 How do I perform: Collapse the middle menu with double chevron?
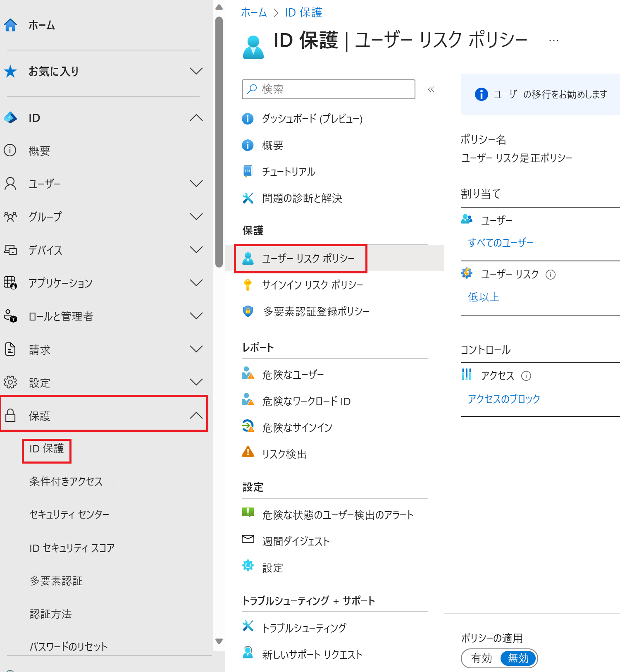click(x=431, y=89)
